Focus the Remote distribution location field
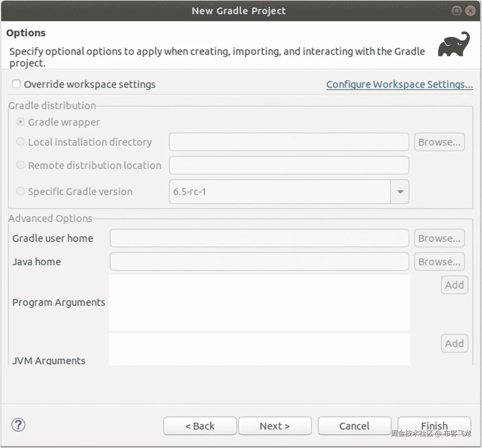This screenshot has width=482, height=448. [x=289, y=165]
